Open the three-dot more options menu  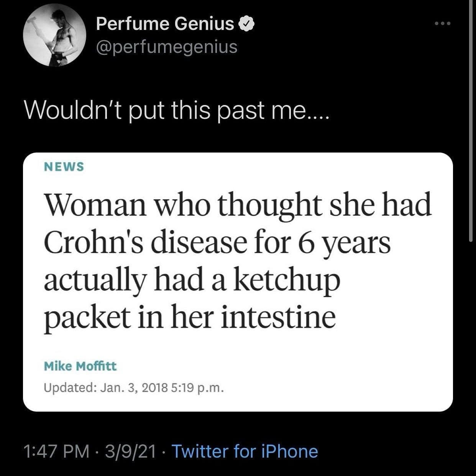click(443, 24)
